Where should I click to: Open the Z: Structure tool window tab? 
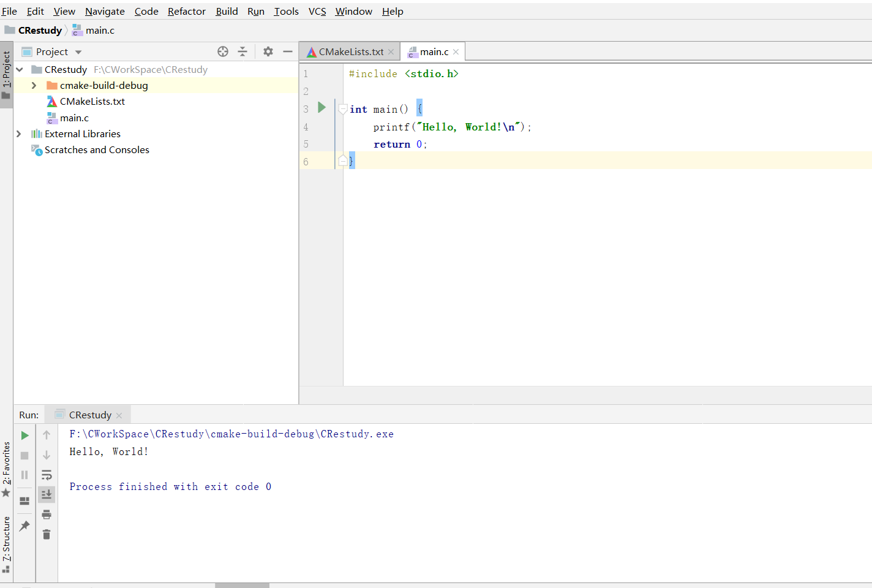6,545
